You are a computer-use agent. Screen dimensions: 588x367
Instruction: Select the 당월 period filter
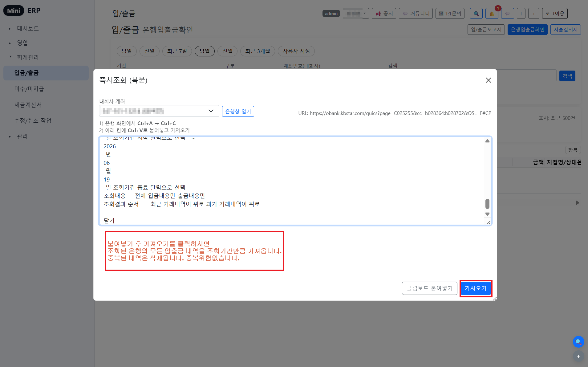205,51
